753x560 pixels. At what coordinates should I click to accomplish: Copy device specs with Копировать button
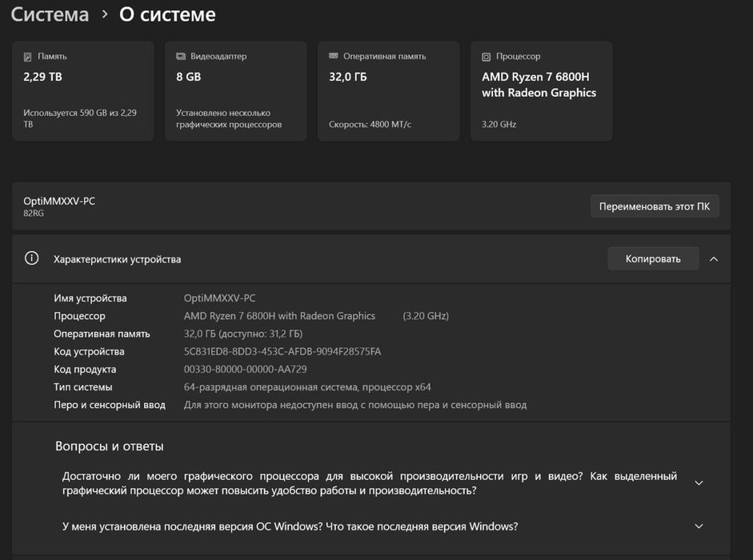[653, 258]
